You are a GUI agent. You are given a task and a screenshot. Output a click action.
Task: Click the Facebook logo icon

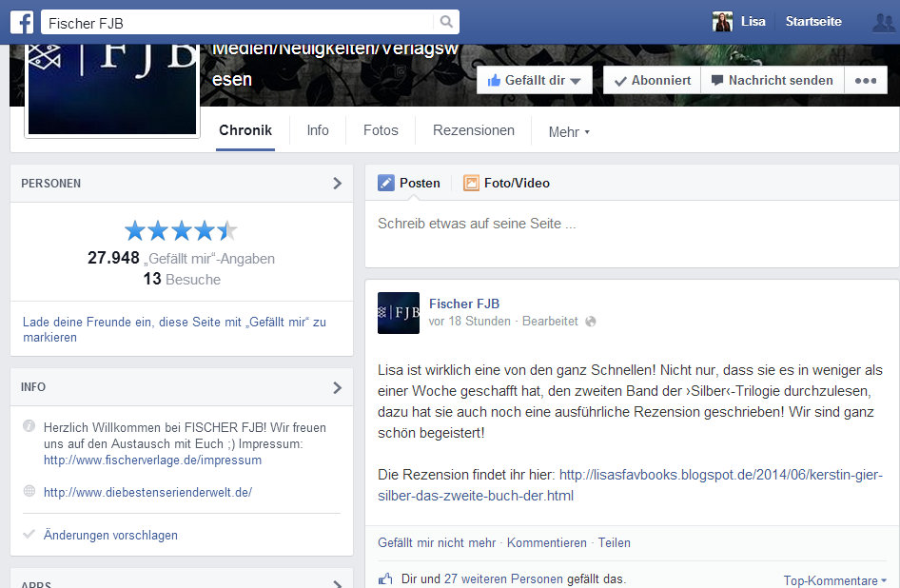coord(22,23)
